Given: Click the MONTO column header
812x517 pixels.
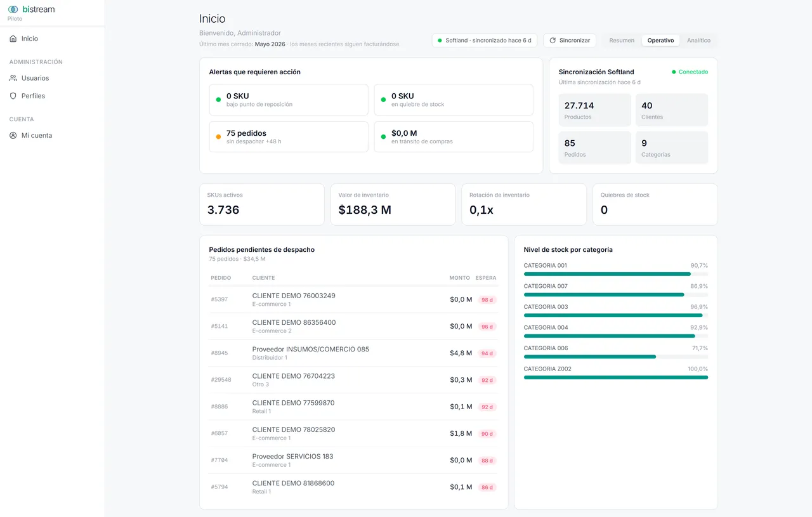Looking at the screenshot, I should click(460, 278).
